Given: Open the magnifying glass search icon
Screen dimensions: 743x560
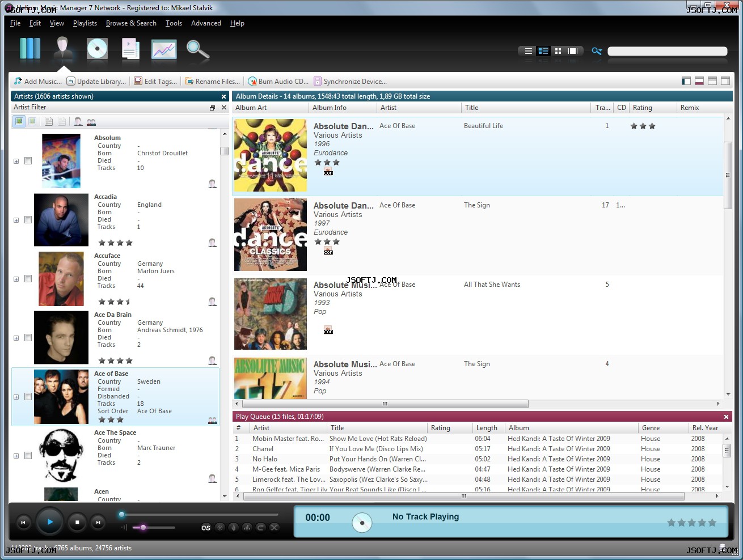Looking at the screenshot, I should [198, 50].
